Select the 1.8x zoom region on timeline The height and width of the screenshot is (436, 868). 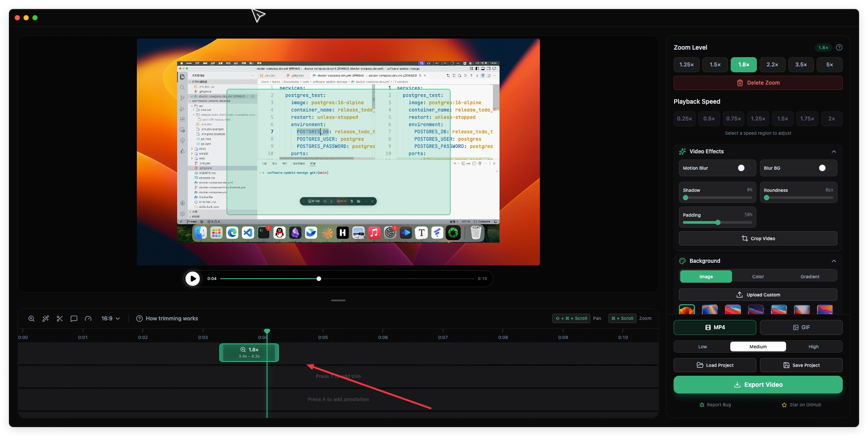pyautogui.click(x=248, y=353)
